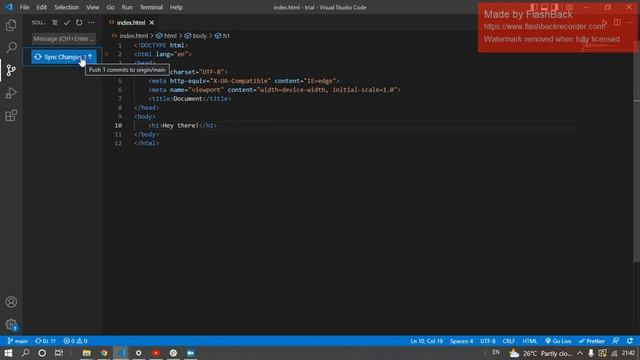640x360 pixels.
Task: Click the Sync Changes button
Action: (x=64, y=57)
